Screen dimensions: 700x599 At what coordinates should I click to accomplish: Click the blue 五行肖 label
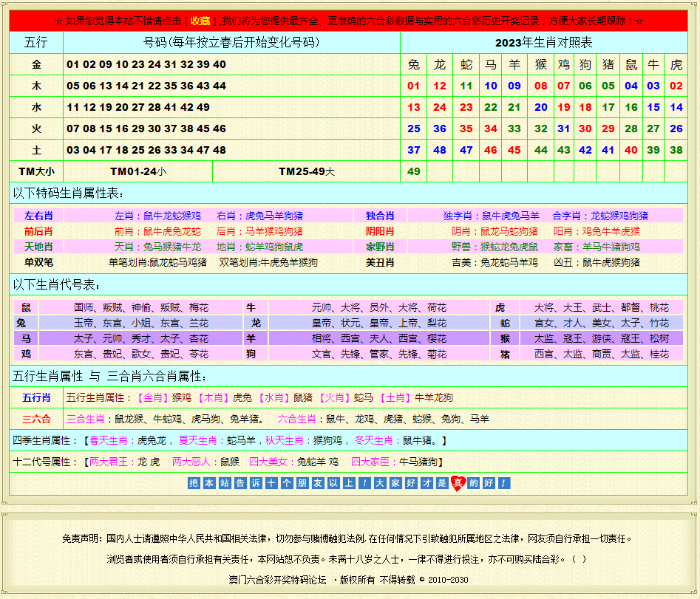pyautogui.click(x=36, y=397)
